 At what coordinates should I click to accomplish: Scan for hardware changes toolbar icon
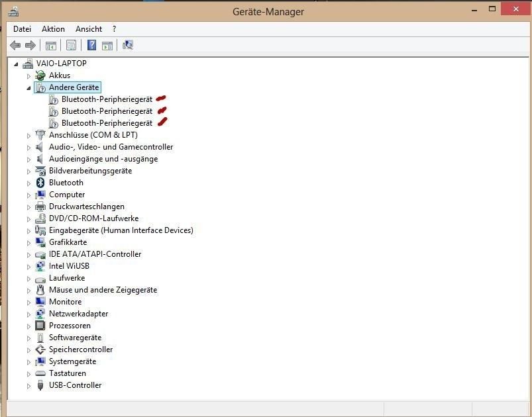pyautogui.click(x=128, y=45)
